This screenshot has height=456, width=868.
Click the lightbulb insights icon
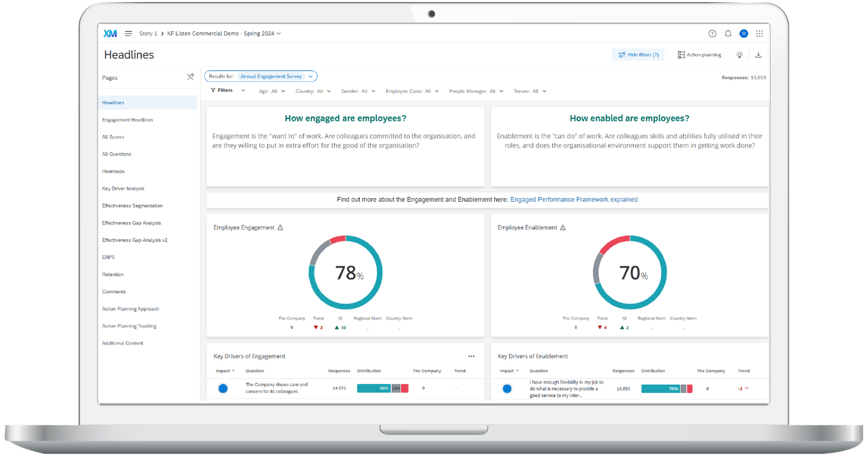pyautogui.click(x=739, y=55)
